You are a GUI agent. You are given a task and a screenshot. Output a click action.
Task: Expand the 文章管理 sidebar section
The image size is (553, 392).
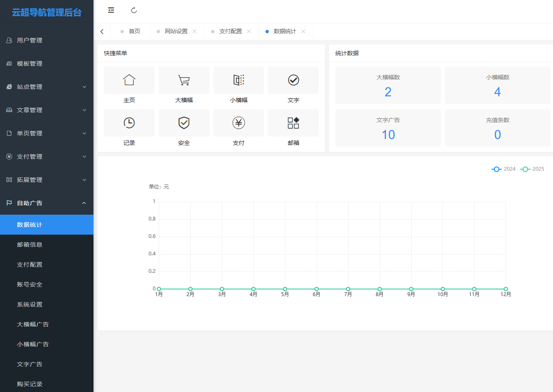pyautogui.click(x=47, y=110)
